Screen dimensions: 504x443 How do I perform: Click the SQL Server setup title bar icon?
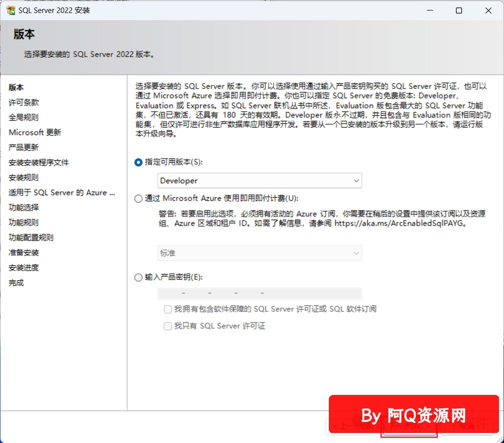(x=11, y=11)
